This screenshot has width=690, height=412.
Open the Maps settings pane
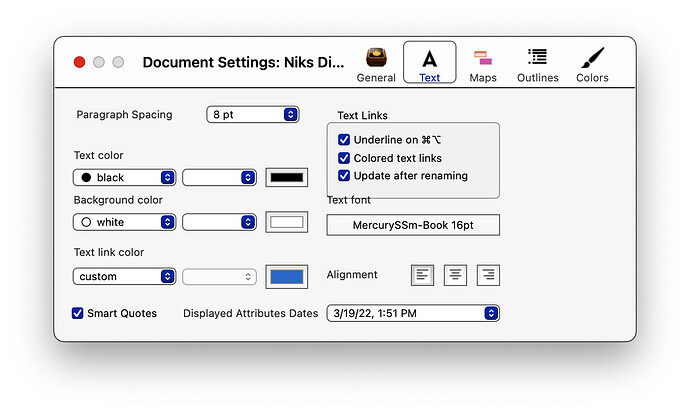483,65
